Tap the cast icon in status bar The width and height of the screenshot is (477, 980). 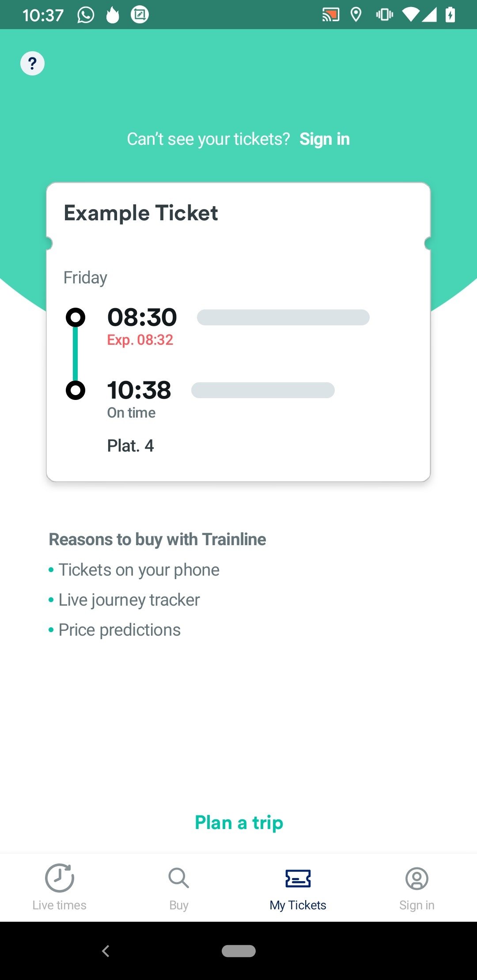pos(331,15)
